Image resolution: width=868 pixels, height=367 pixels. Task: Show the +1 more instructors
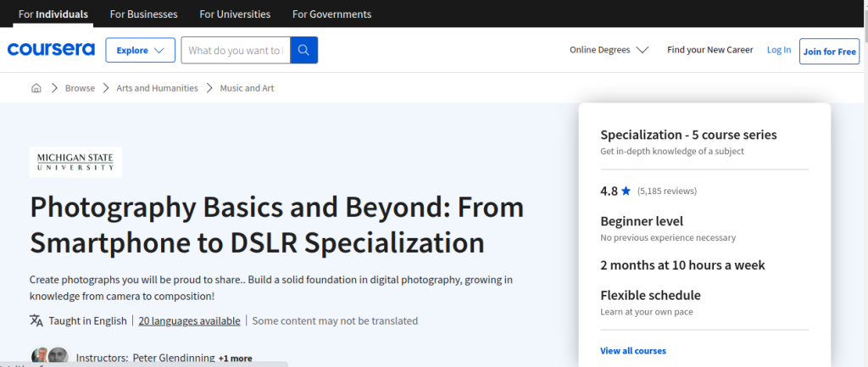tap(236, 359)
